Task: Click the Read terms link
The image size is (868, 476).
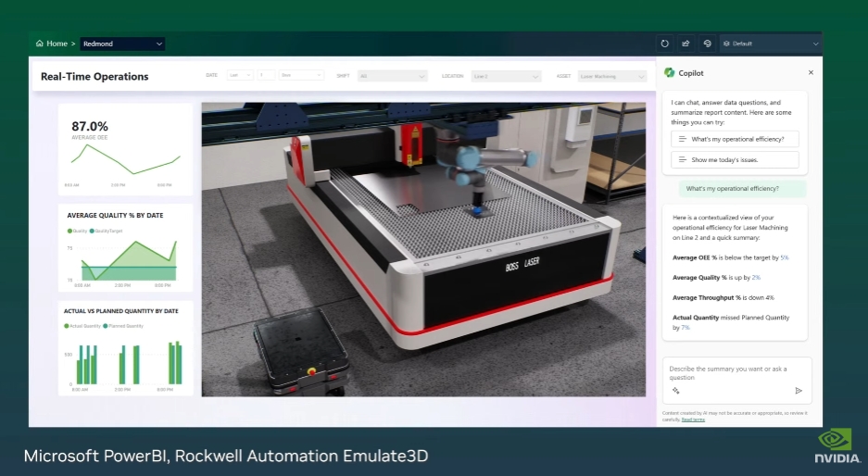Action: pyautogui.click(x=693, y=420)
